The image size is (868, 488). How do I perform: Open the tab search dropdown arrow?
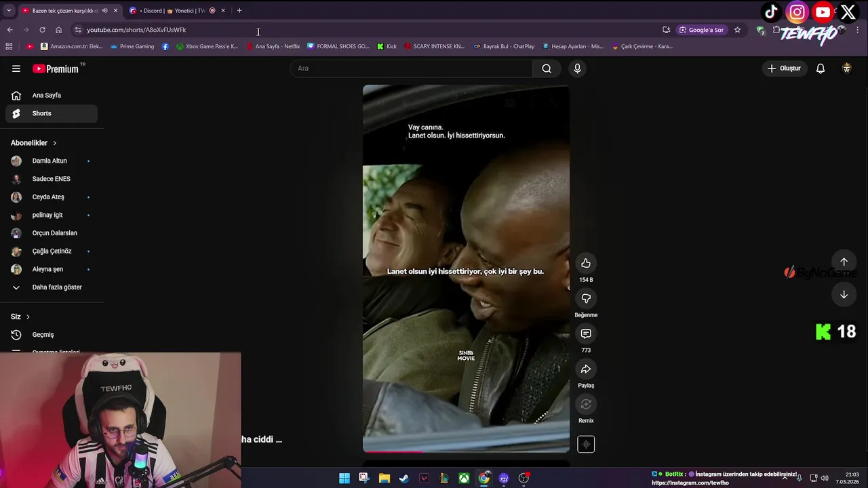(9, 11)
